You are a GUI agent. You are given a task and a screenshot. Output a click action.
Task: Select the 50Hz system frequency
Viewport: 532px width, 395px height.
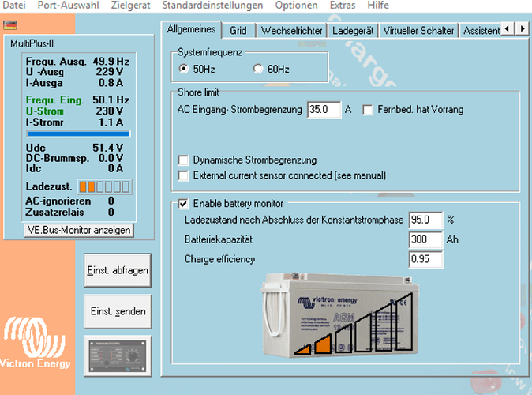184,69
